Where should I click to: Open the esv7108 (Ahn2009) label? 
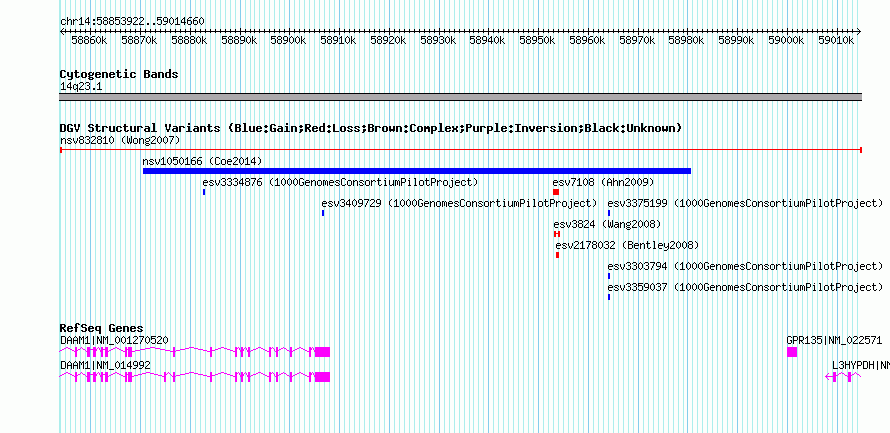[x=603, y=182]
